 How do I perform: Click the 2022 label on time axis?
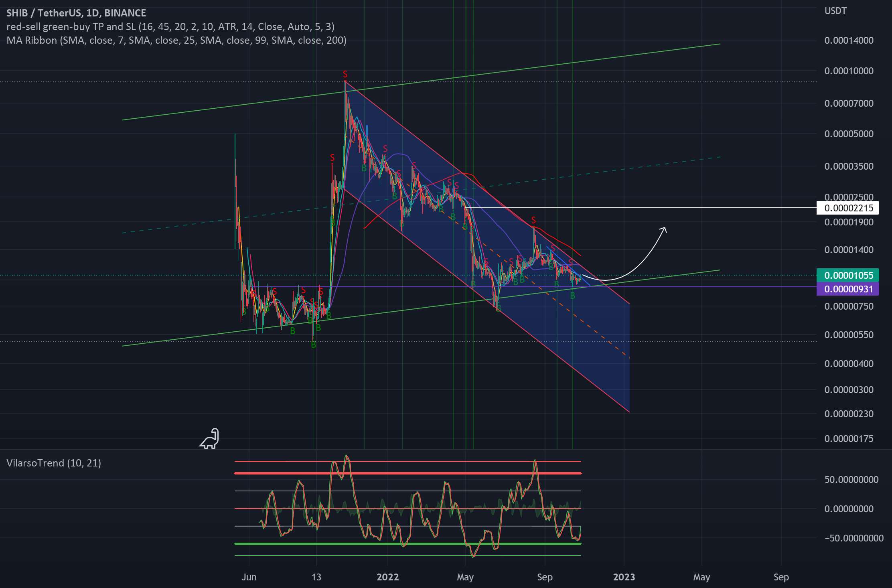click(x=388, y=577)
